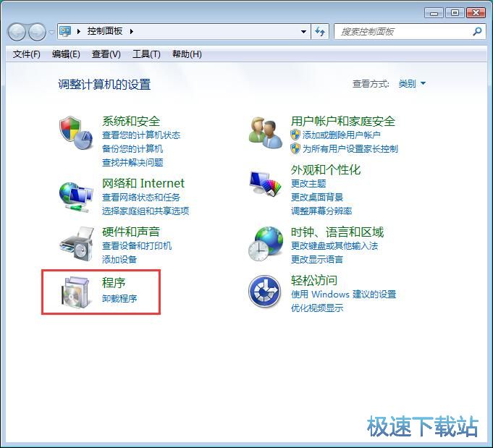Click 查看设备和打印机 link
This screenshot has width=493, height=448.
click(137, 245)
